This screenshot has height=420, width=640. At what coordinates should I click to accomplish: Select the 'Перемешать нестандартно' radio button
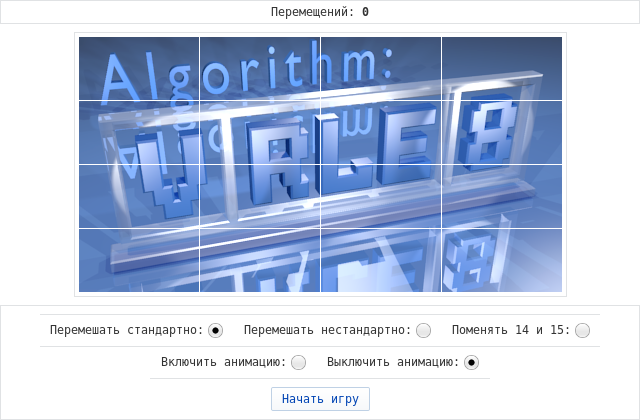pyautogui.click(x=423, y=330)
